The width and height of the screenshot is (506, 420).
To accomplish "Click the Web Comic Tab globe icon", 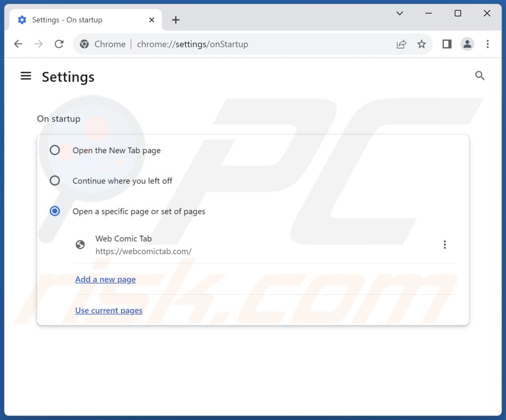I will 80,245.
